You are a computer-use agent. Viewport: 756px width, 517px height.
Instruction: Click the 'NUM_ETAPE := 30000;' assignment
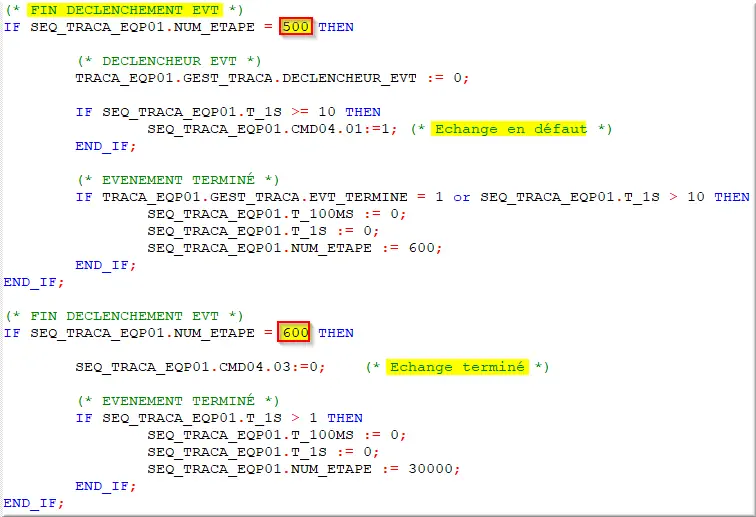(304, 469)
